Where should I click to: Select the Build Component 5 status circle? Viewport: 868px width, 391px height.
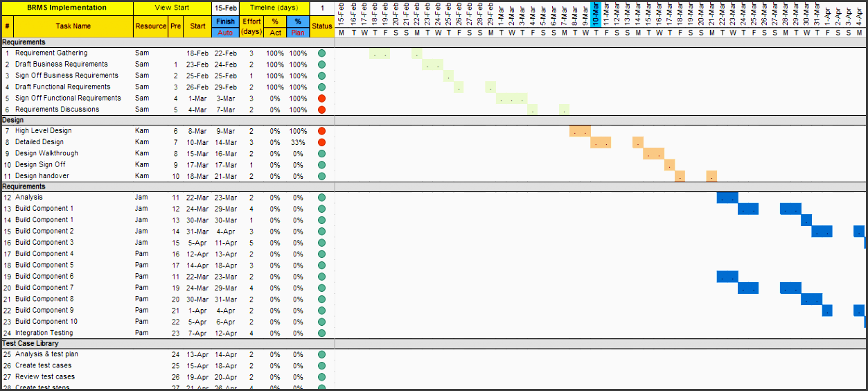click(321, 265)
